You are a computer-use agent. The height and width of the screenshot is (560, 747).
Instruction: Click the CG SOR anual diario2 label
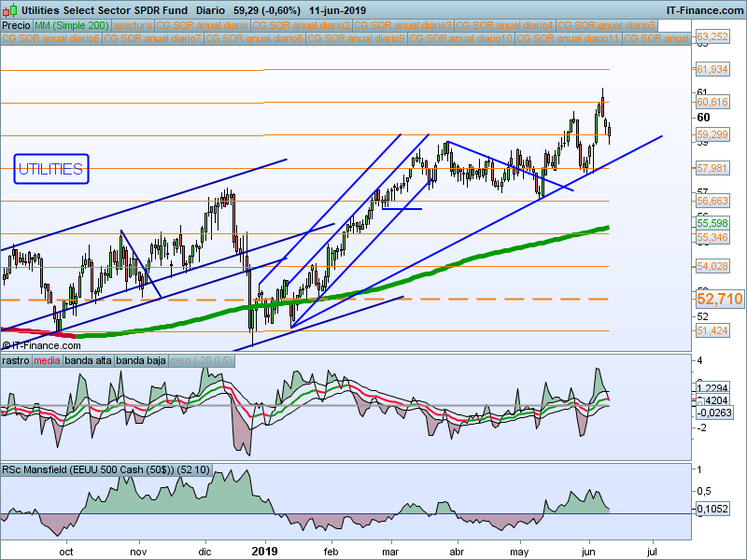tap(301, 25)
